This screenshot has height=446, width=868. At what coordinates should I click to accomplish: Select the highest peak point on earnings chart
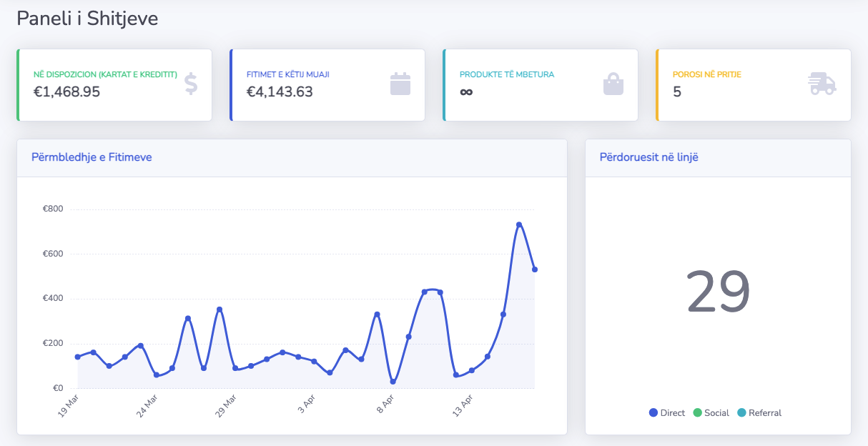(x=519, y=224)
